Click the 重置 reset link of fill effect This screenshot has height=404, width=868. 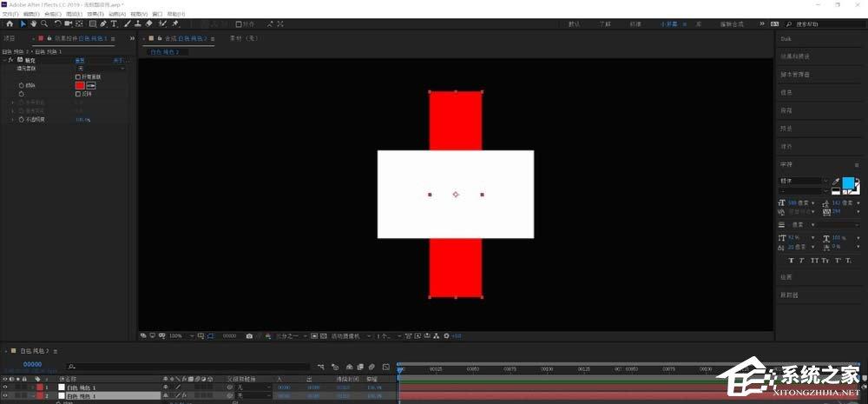point(80,60)
